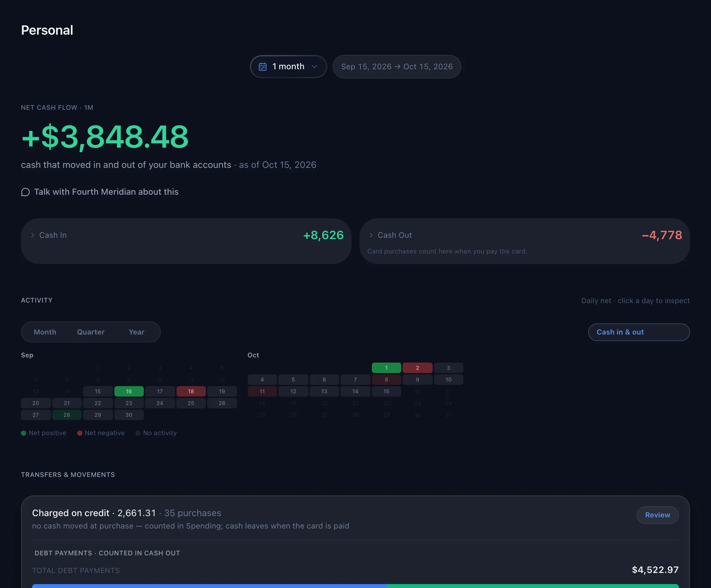Click the Net negative red legend dot
Viewport: 711px width, 588px height.
click(80, 433)
